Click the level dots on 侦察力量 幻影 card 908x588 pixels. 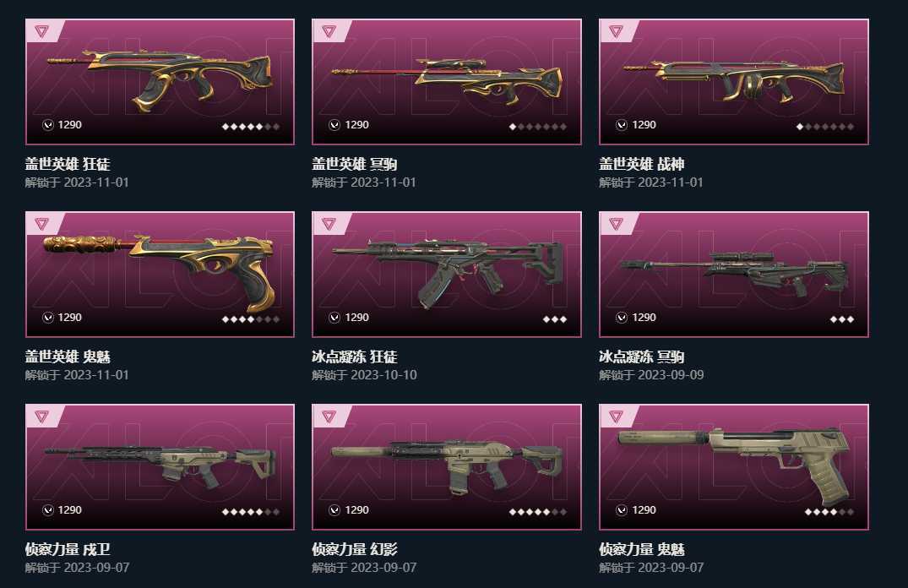click(x=537, y=511)
